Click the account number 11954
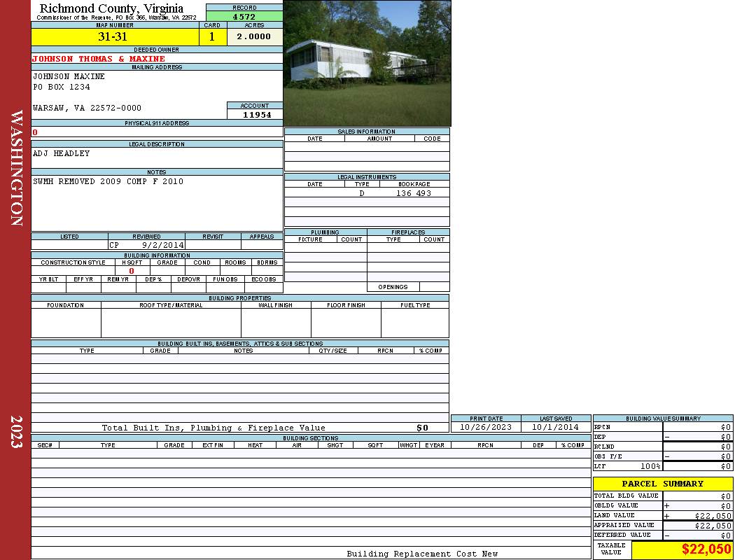The height and width of the screenshot is (560, 735). (257, 114)
